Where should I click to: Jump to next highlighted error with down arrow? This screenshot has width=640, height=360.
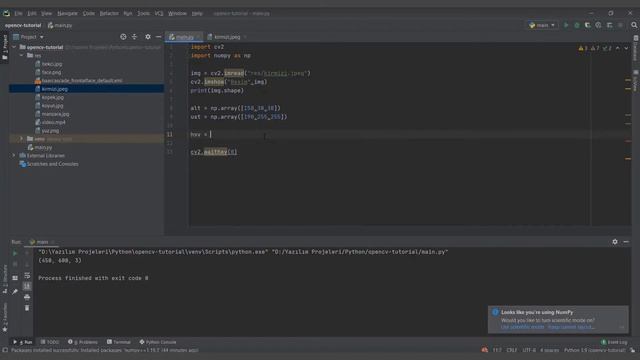[x=626, y=48]
